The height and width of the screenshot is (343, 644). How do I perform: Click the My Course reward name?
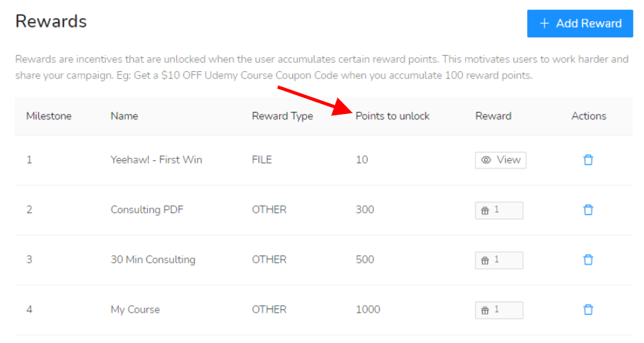tap(135, 310)
